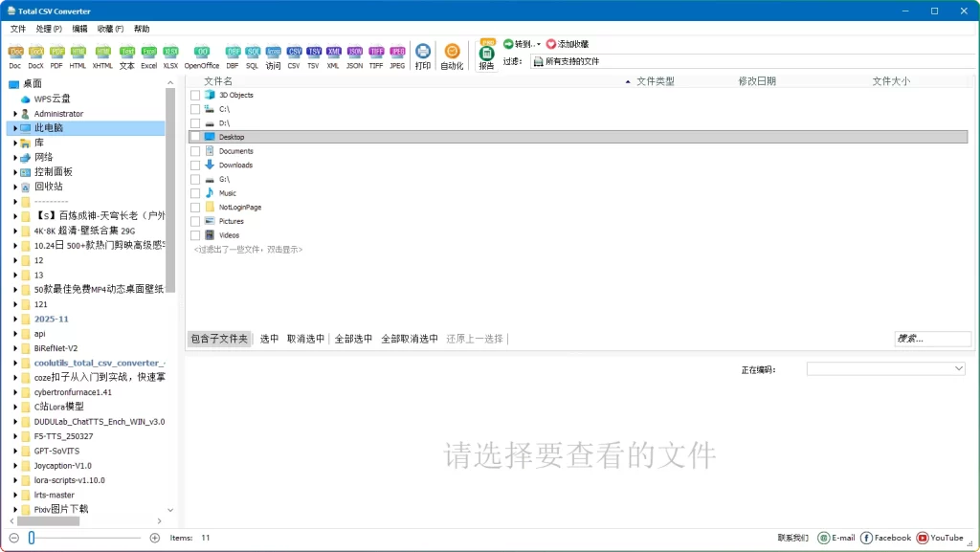Open the 正在编码 encoding dropdown
The height and width of the screenshot is (552, 980).
pos(885,368)
